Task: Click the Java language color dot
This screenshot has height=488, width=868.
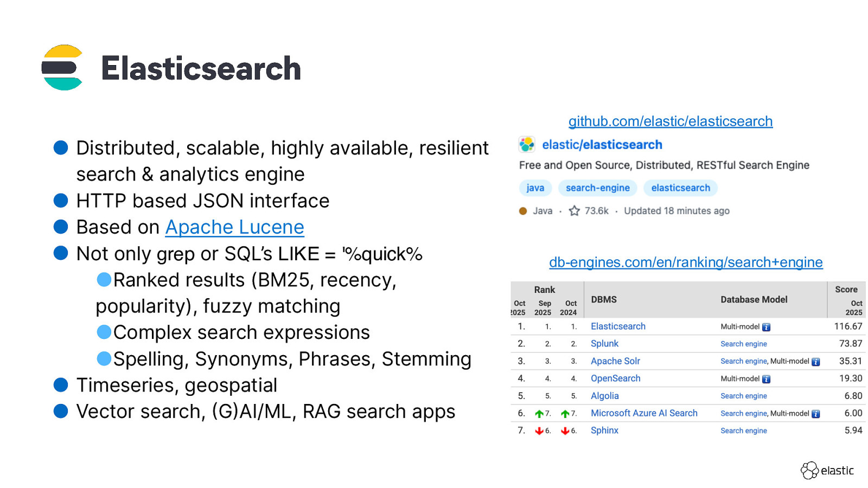Action: point(523,211)
